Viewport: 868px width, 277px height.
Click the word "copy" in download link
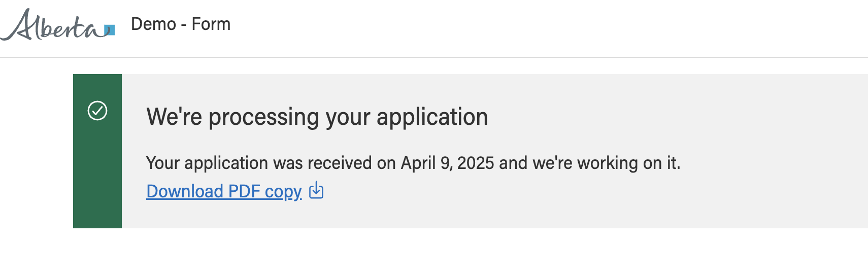[283, 192]
